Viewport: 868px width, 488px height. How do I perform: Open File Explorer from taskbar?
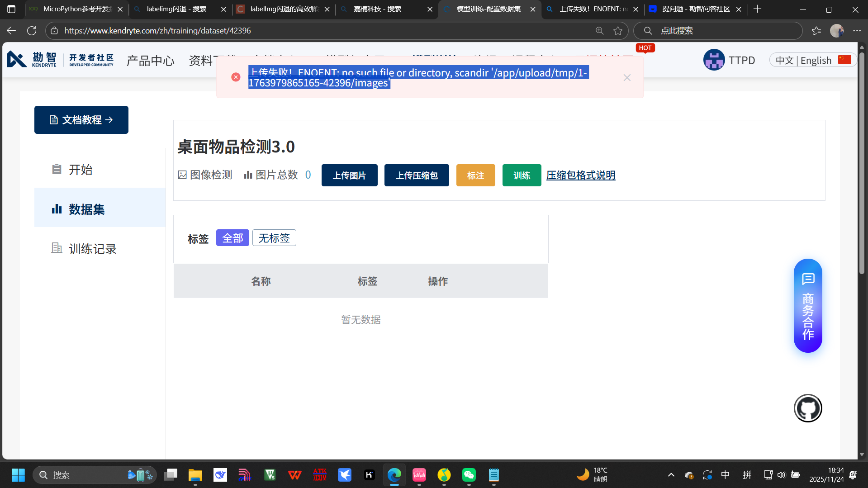pos(195,475)
